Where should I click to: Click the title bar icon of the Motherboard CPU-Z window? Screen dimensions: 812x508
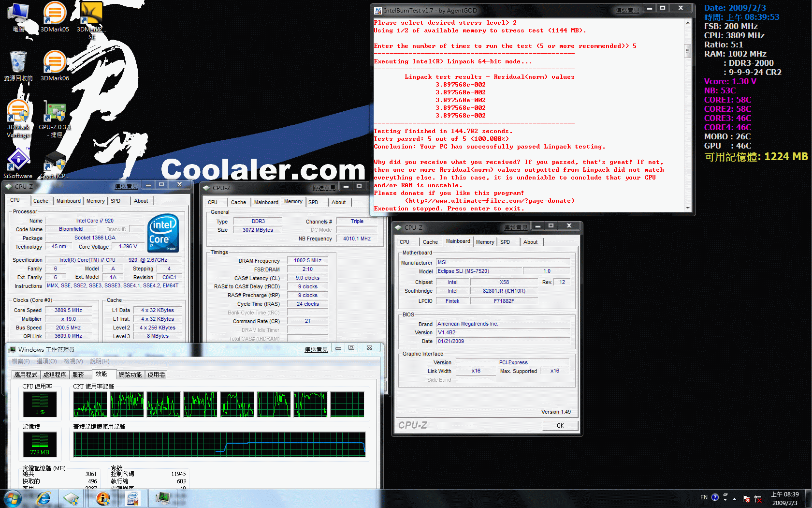coord(398,227)
